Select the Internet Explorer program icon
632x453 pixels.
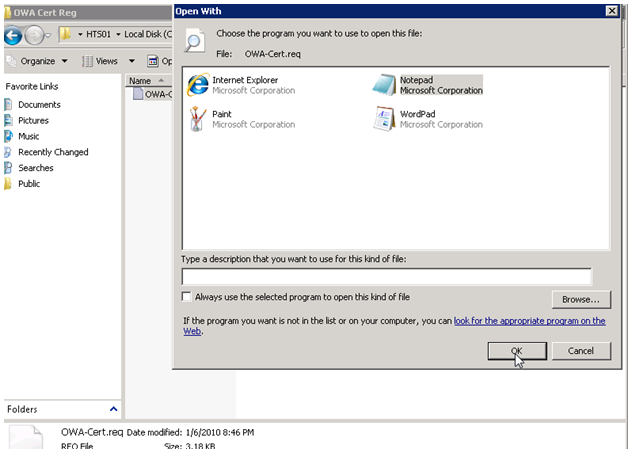(x=198, y=85)
